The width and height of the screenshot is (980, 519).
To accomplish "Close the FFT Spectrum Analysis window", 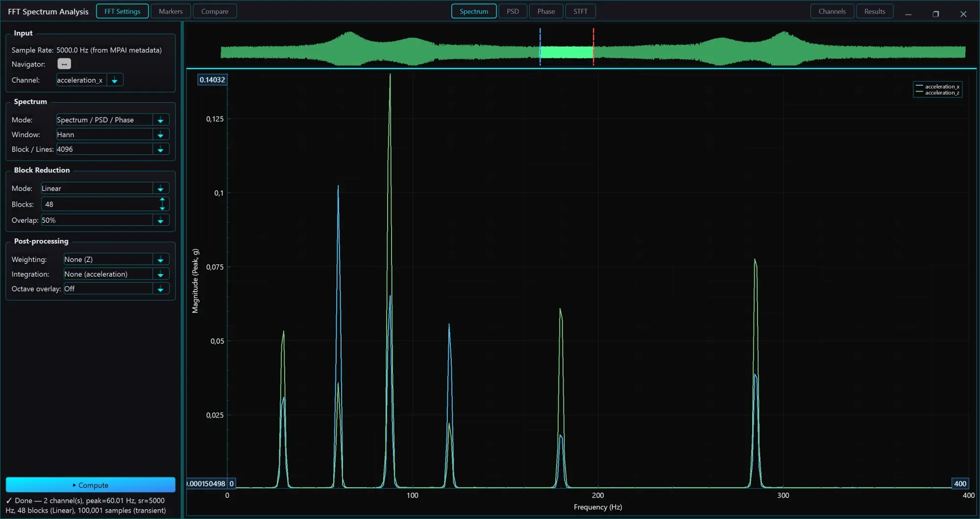I will [963, 14].
